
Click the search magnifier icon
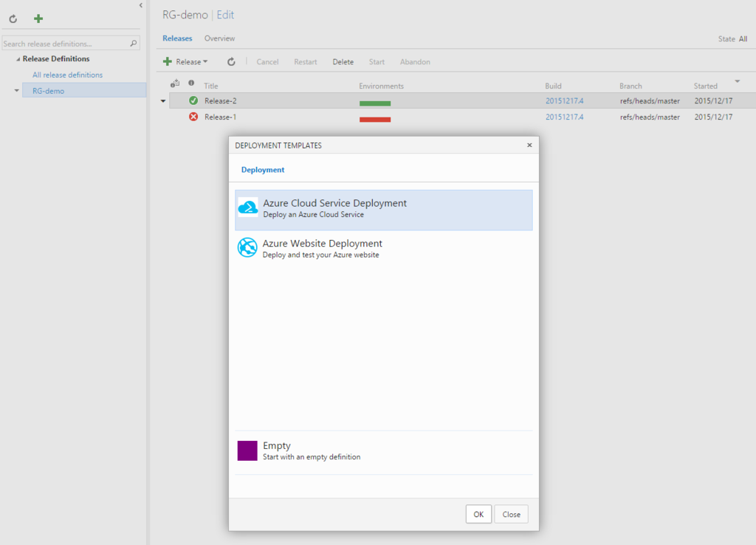[134, 44]
